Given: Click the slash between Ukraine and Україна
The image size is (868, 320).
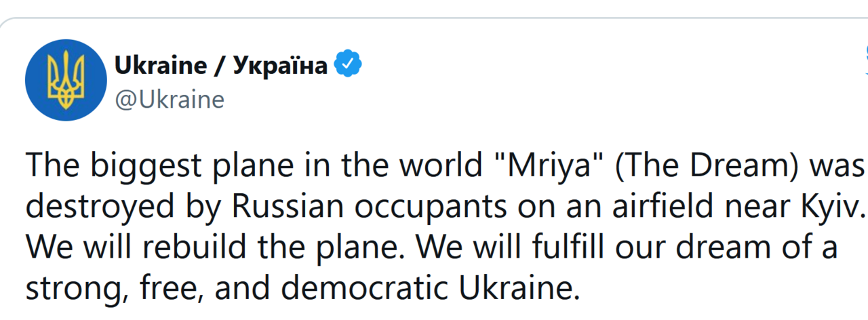Looking at the screenshot, I should (x=220, y=66).
